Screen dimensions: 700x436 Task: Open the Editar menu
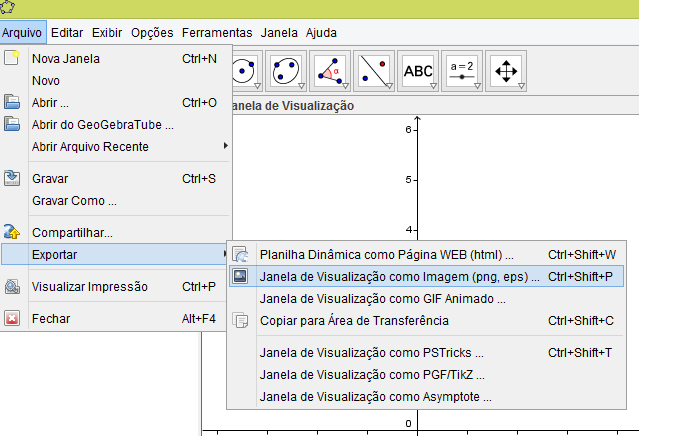[x=67, y=33]
